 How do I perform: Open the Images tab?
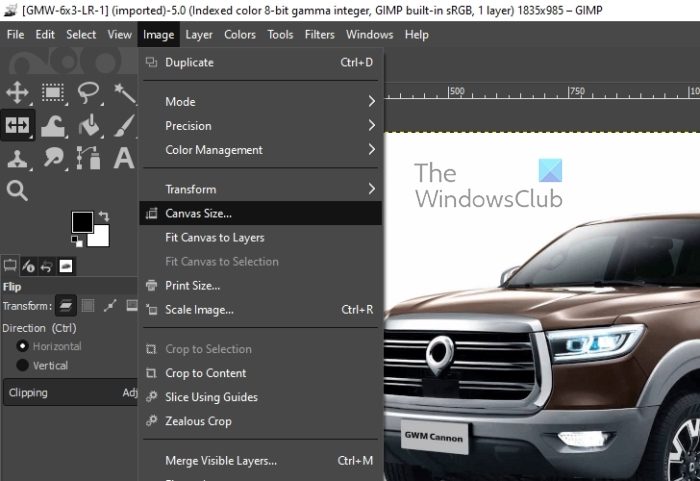66,266
